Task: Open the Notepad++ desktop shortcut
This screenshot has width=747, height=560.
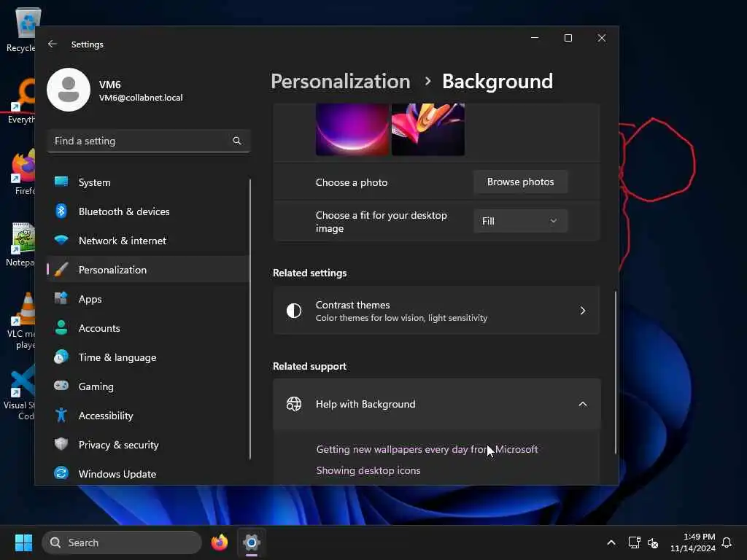Action: point(20,244)
